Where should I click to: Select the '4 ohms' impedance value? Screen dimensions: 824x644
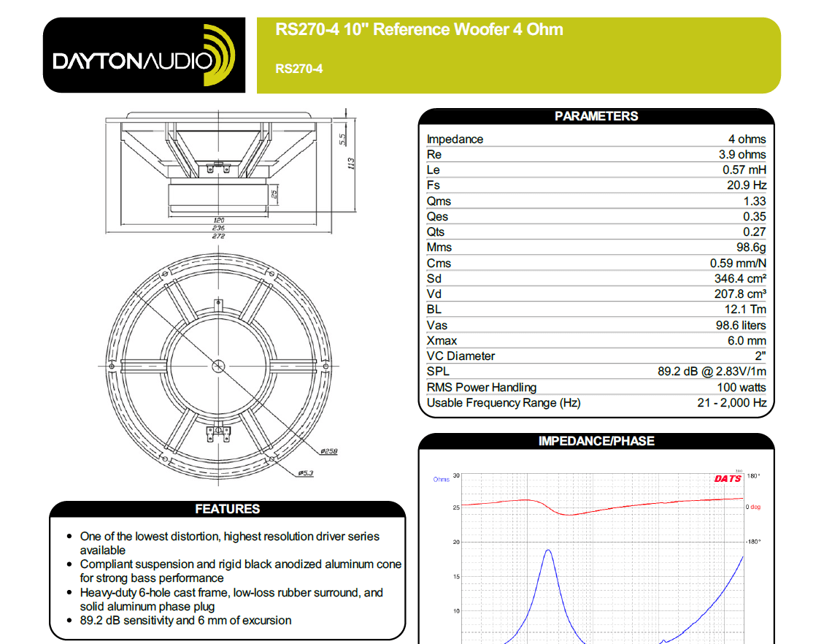[747, 139]
